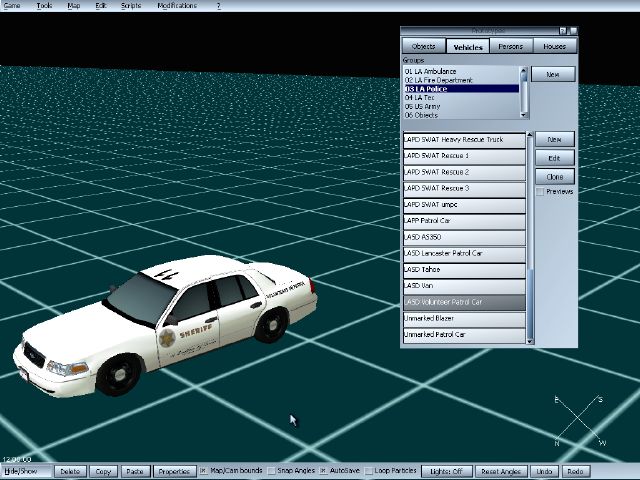
Task: Select the 01 LA Ambulance group
Action: [x=461, y=71]
